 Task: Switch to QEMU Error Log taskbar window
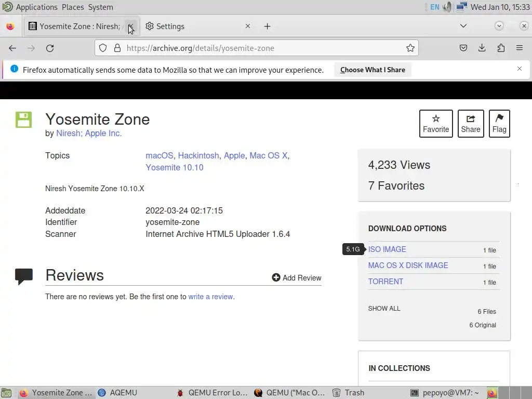point(212,393)
